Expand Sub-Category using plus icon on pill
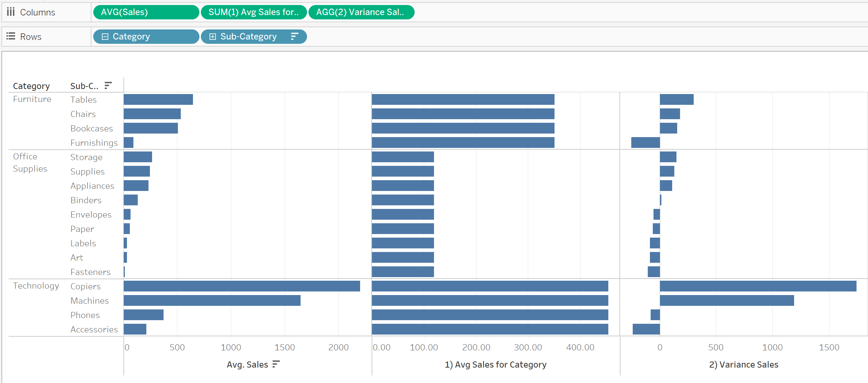Viewport: 868px width, 383px height. tap(213, 37)
